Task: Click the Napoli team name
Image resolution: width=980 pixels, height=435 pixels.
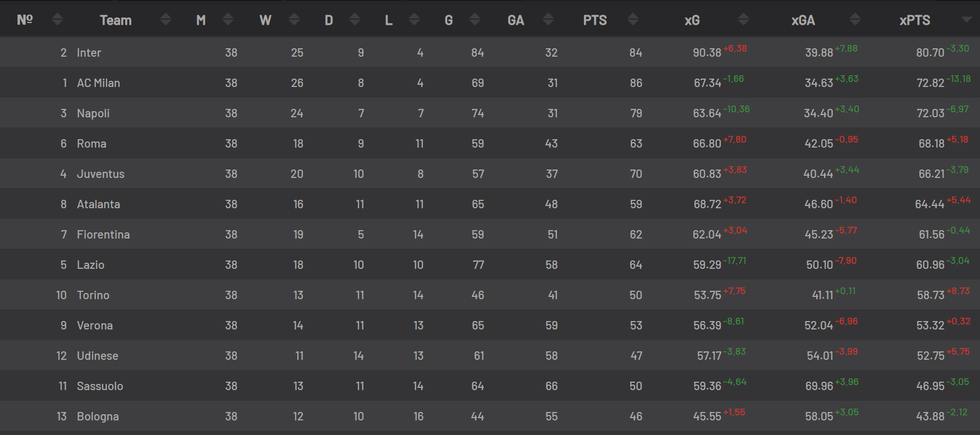Action: coord(93,113)
